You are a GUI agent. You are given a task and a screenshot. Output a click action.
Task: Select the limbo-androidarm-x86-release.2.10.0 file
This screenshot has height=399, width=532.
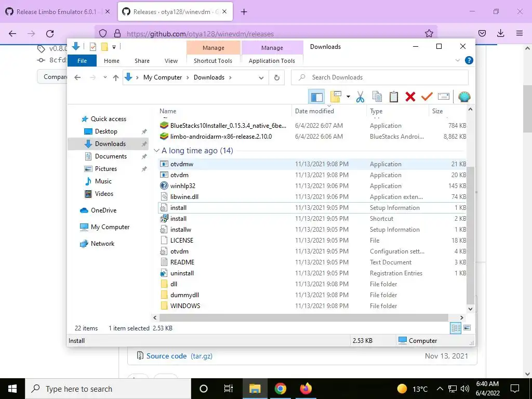coord(312,137)
